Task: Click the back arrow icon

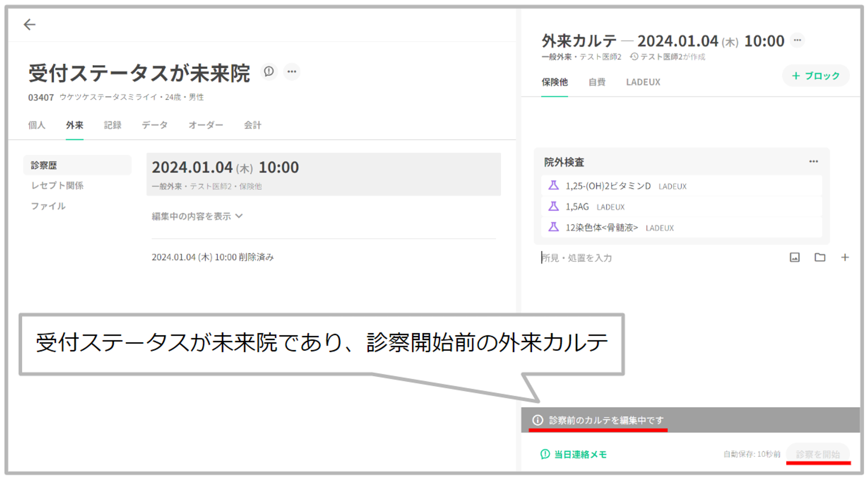Action: click(x=30, y=25)
